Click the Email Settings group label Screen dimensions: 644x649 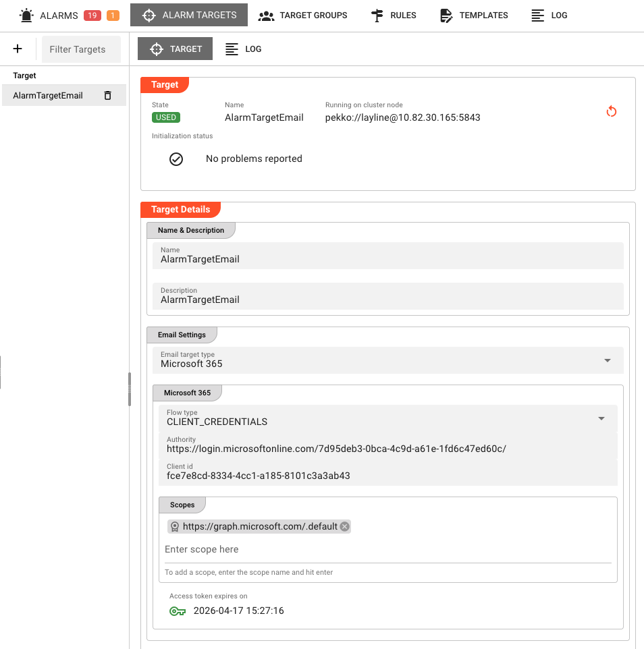pos(182,335)
